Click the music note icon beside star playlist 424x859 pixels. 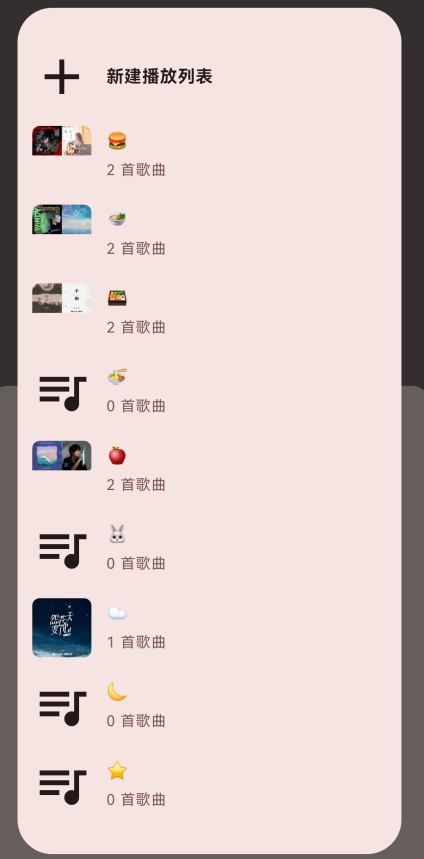pyautogui.click(x=62, y=787)
